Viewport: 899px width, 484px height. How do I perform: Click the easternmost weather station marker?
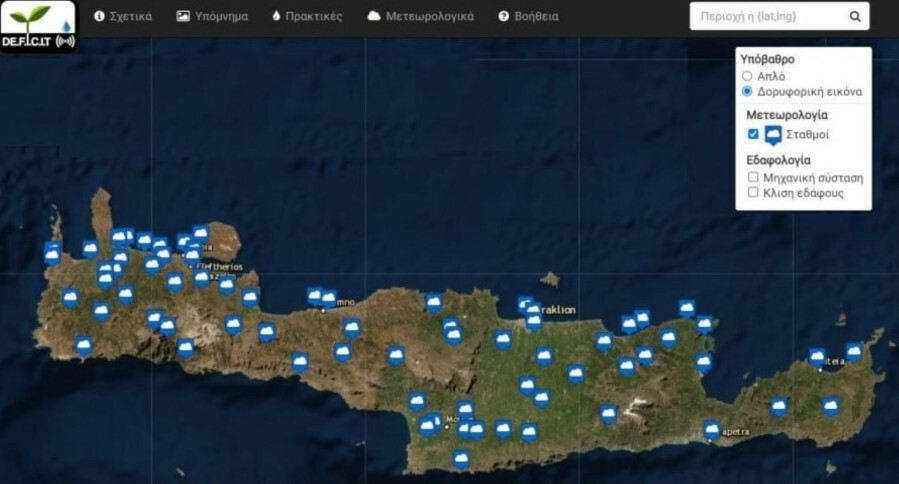coord(854,352)
